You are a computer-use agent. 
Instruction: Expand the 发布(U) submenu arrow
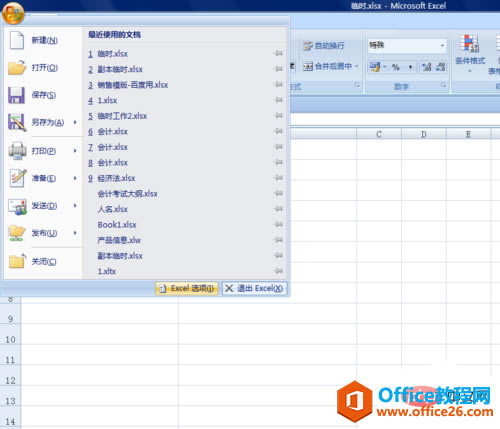point(75,233)
